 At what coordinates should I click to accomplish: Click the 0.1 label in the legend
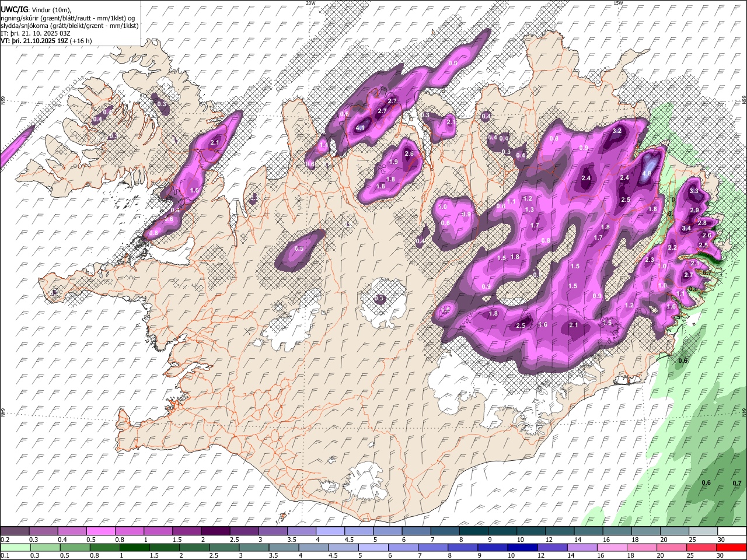(5, 555)
